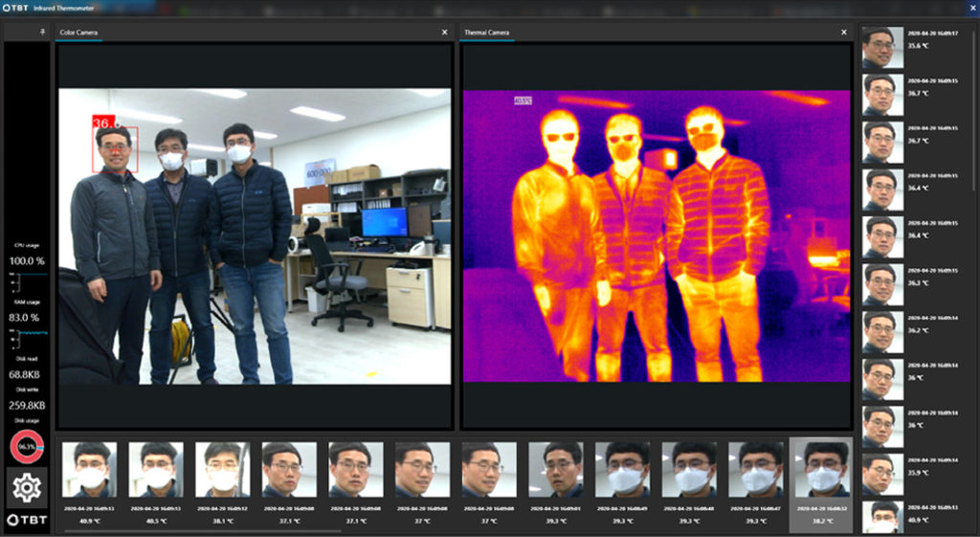The height and width of the screenshot is (537, 980).
Task: Switch to the Thermal Camera tab
Action: coord(487,33)
